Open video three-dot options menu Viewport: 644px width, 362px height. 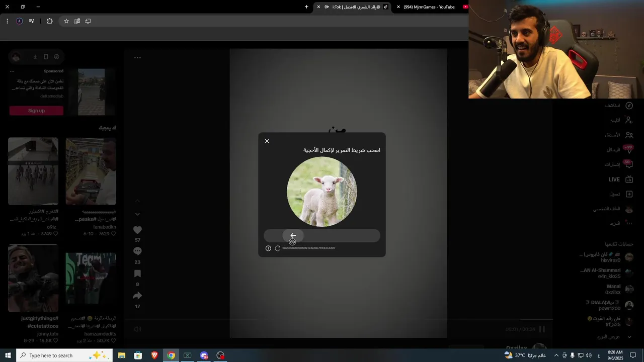pos(137,58)
